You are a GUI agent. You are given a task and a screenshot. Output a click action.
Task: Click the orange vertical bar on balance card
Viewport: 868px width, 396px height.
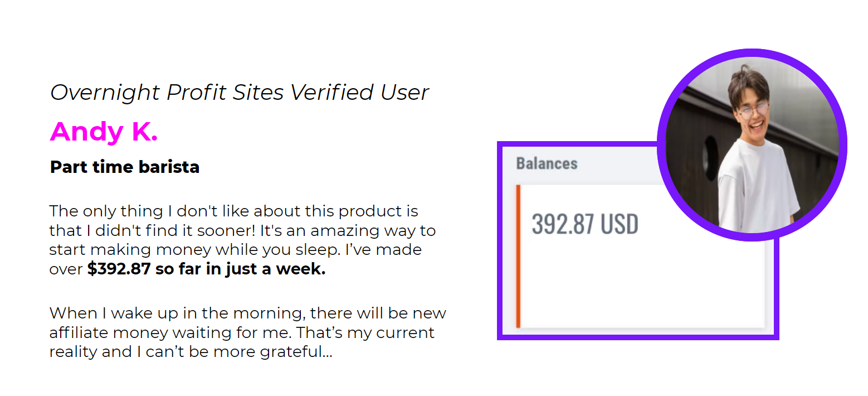[518, 257]
